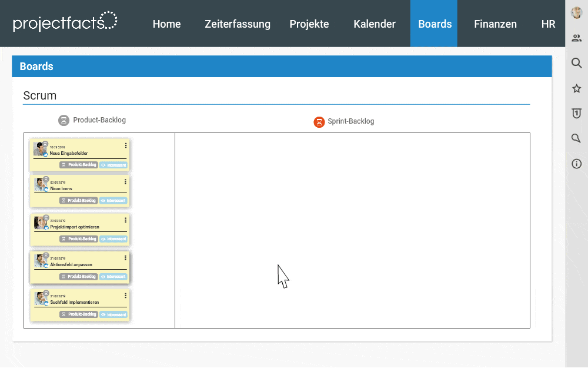The image size is (588, 368).
Task: Click Produkt-Backlog badge on Neue Eingabefelder card
Action: (x=79, y=165)
